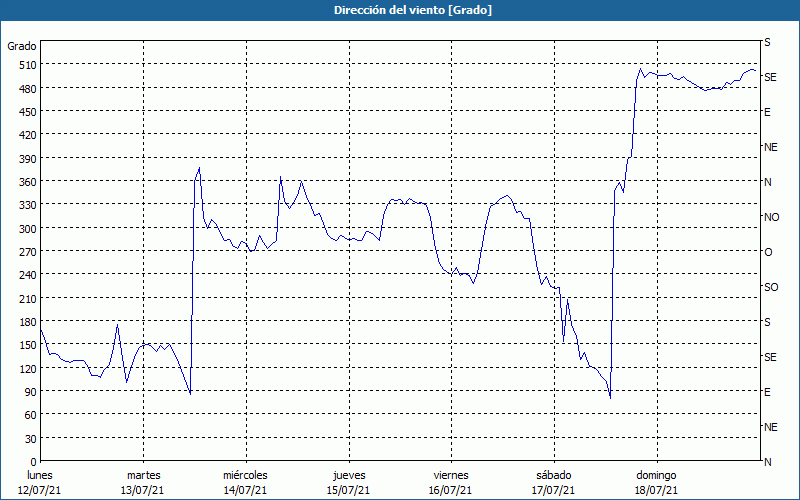Choose the 180 degree tick label
Image resolution: width=800 pixels, height=500 pixels.
pos(28,322)
